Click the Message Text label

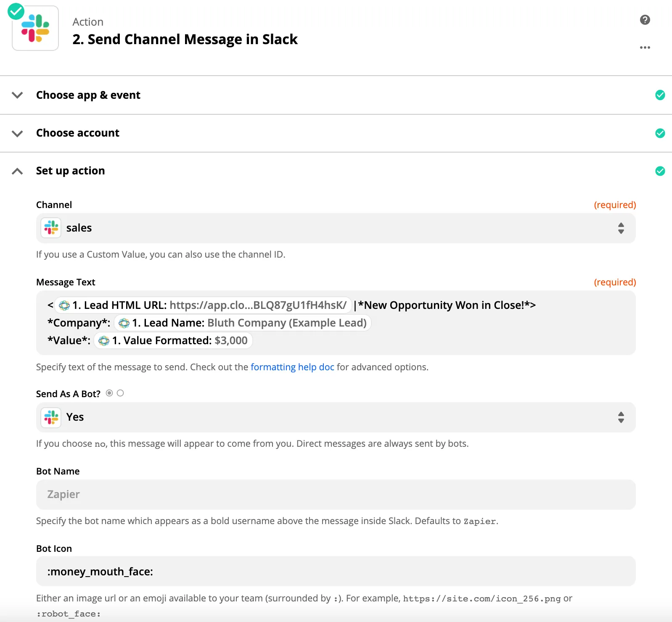tap(66, 282)
